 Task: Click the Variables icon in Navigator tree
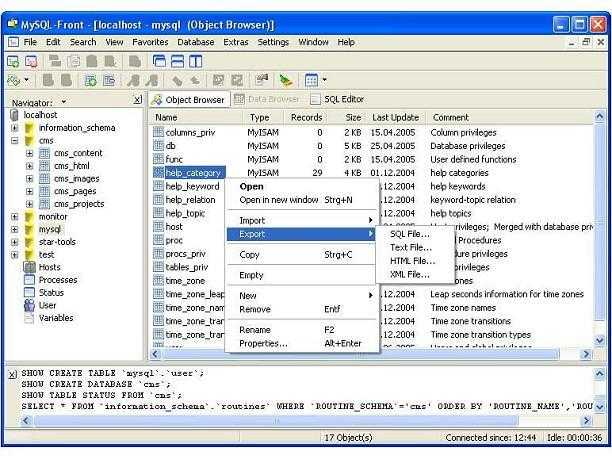pyautogui.click(x=30, y=318)
